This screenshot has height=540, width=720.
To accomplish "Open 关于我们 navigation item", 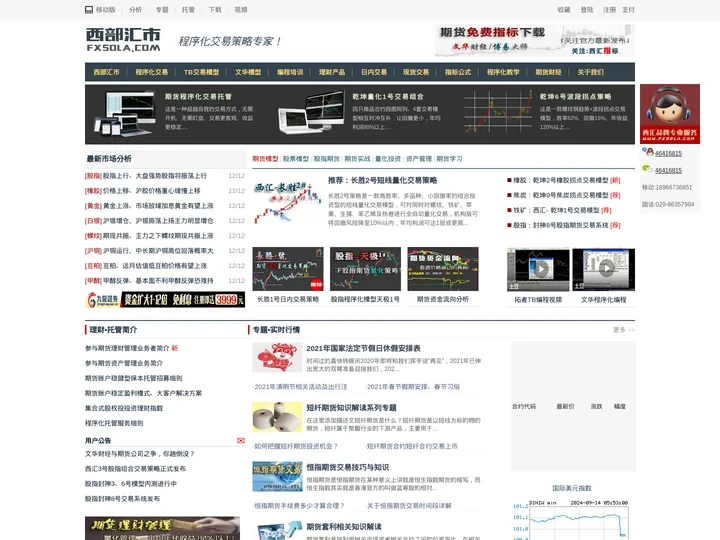I will pyautogui.click(x=591, y=72).
